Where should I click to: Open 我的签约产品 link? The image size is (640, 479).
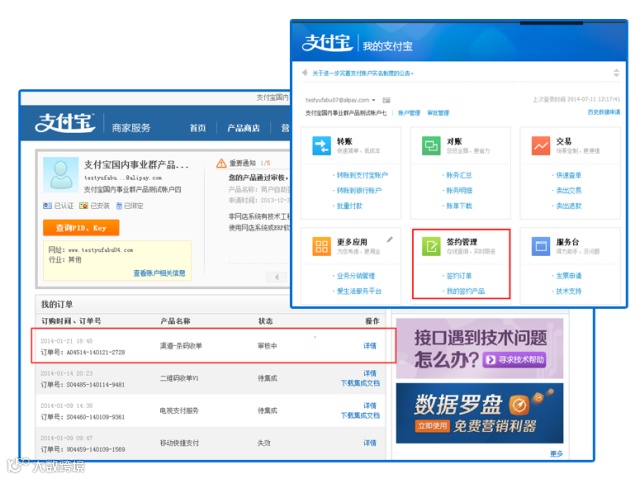coord(466,291)
